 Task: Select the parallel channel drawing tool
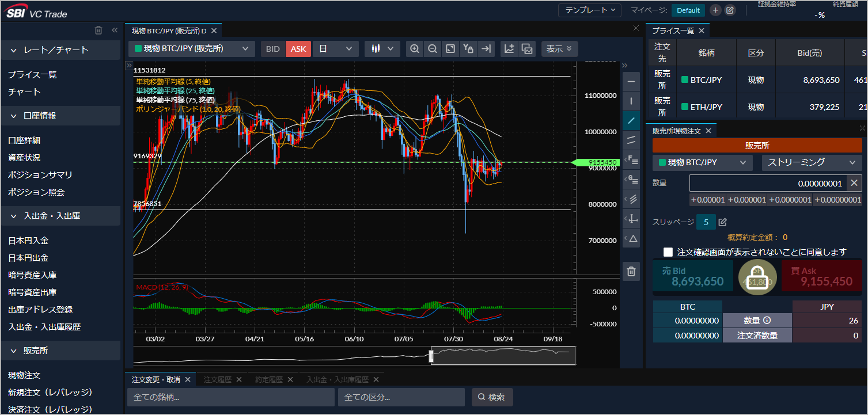click(631, 140)
